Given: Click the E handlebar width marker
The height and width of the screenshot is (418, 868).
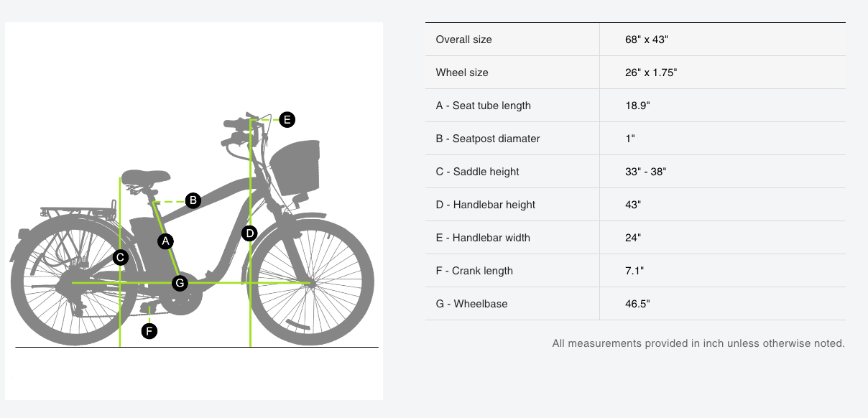Looking at the screenshot, I should coord(287,120).
